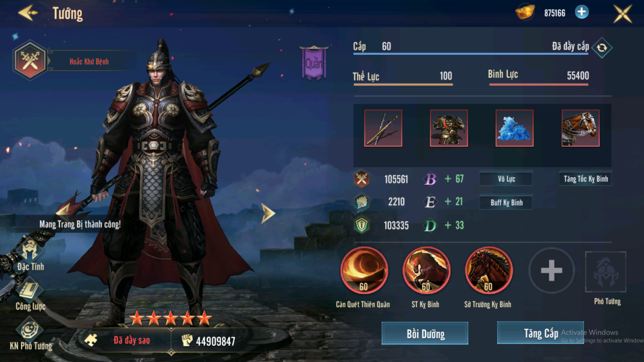Show next general with right arrow

tap(268, 213)
